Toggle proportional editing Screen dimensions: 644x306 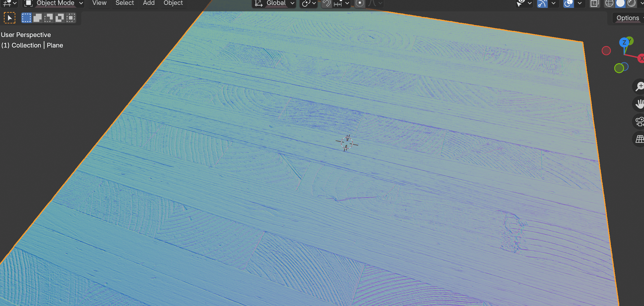(360, 3)
